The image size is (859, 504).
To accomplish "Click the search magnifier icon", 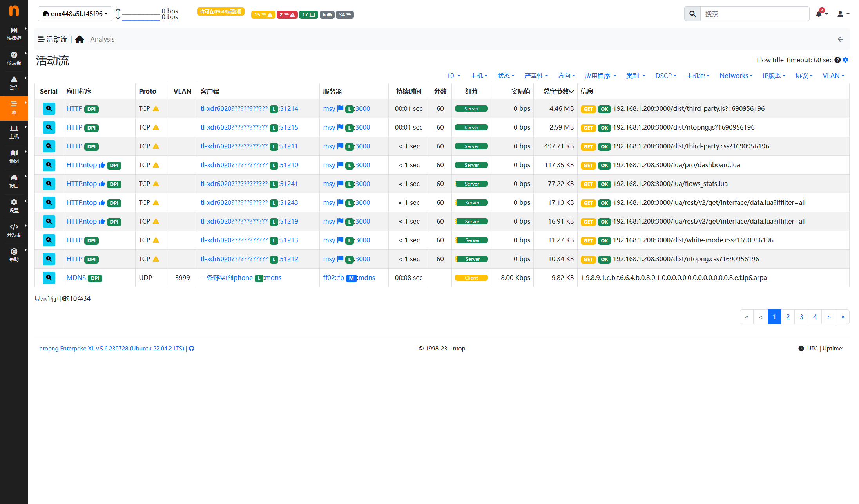I will [692, 14].
